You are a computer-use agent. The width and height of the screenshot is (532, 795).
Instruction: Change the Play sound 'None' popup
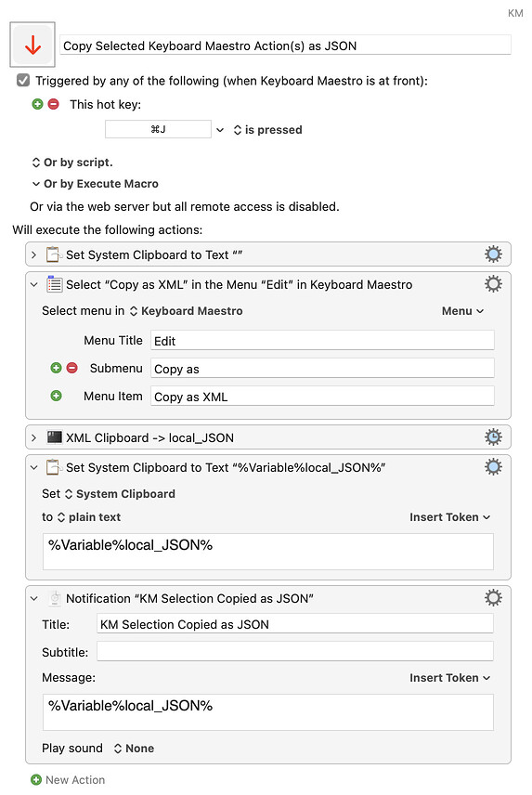pyautogui.click(x=134, y=749)
